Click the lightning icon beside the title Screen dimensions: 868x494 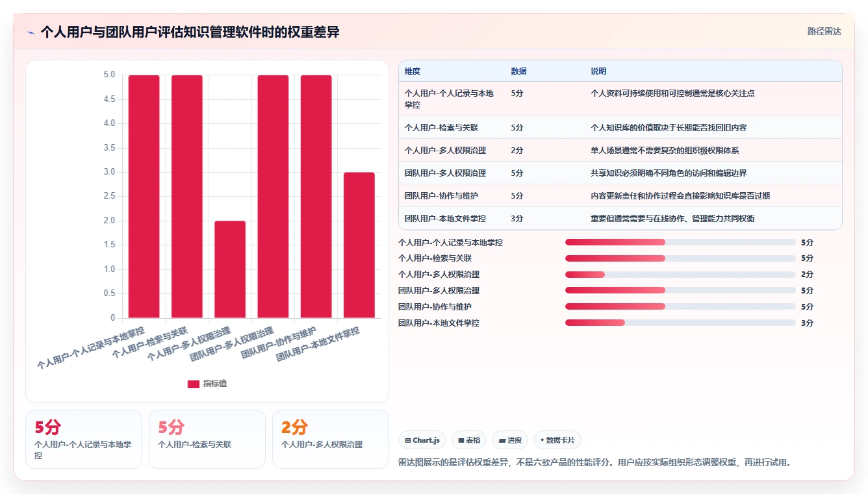[31, 32]
